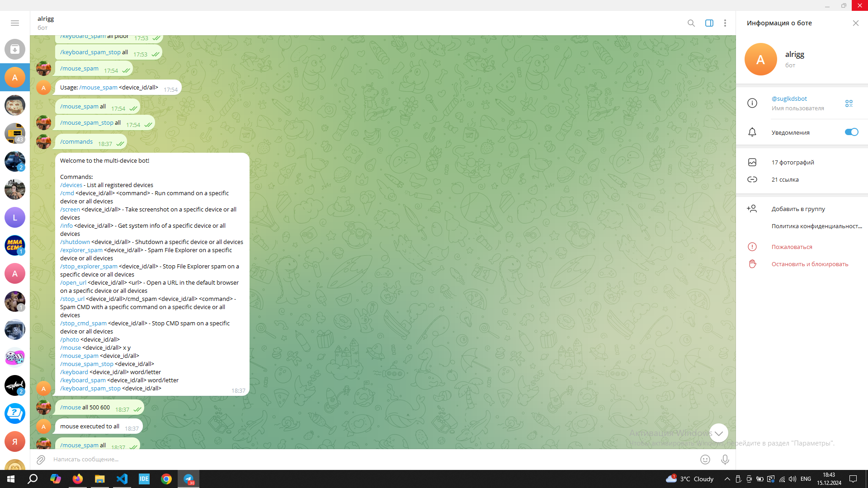The image size is (868, 488).
Task: Click the red Report option
Action: click(792, 247)
